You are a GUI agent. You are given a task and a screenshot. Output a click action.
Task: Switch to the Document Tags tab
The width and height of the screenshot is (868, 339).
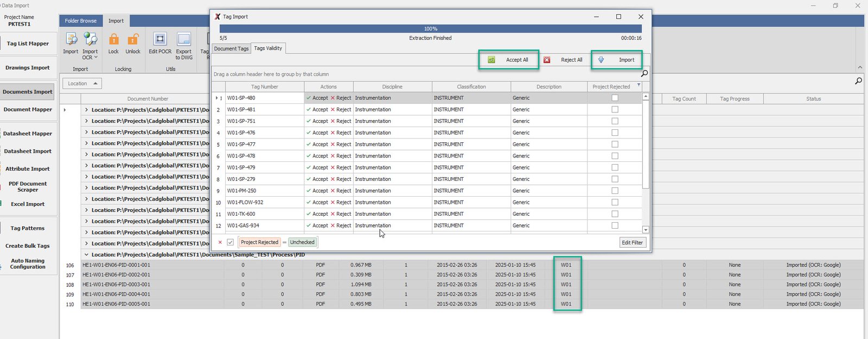click(x=231, y=48)
